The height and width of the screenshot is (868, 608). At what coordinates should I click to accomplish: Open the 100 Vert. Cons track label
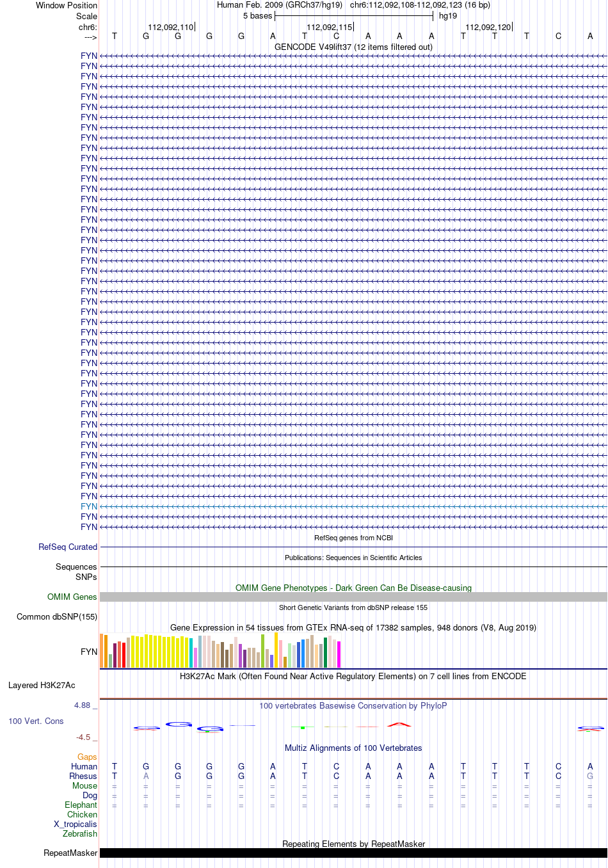click(36, 721)
